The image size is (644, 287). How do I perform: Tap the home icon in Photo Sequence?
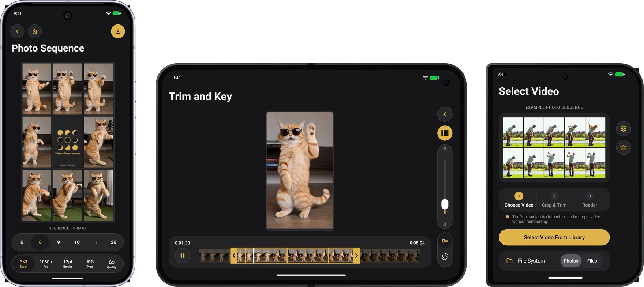(35, 31)
